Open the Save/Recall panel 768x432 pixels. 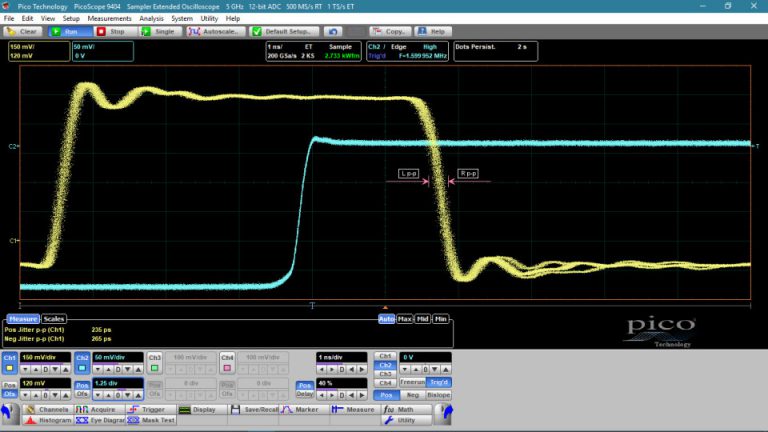254,409
